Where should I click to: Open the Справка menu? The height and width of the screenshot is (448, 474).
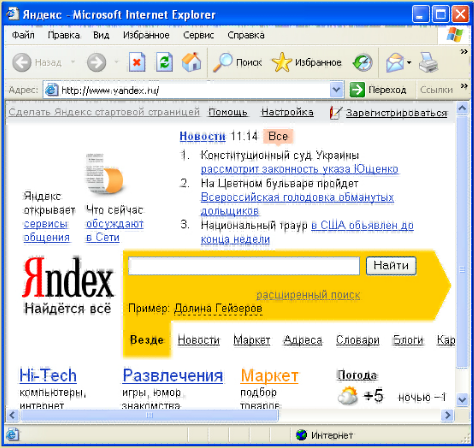coord(246,35)
